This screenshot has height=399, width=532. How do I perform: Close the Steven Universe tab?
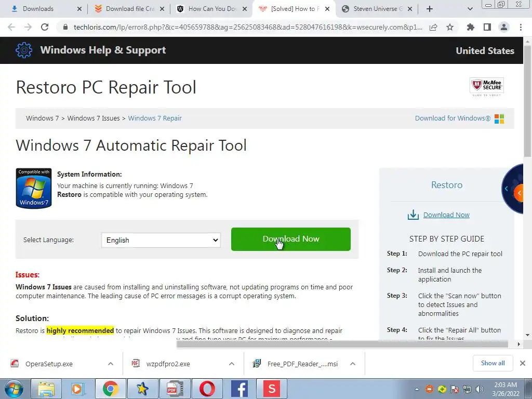pos(410,9)
